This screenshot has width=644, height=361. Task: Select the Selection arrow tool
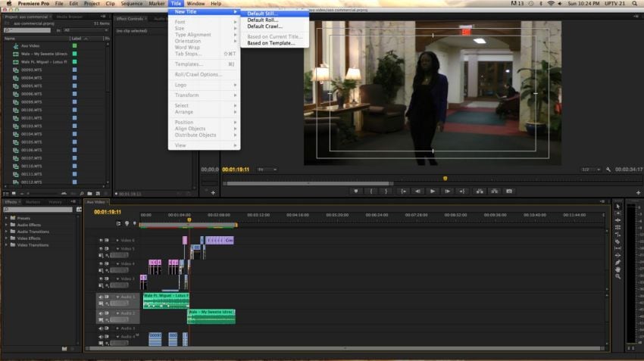[x=617, y=207]
